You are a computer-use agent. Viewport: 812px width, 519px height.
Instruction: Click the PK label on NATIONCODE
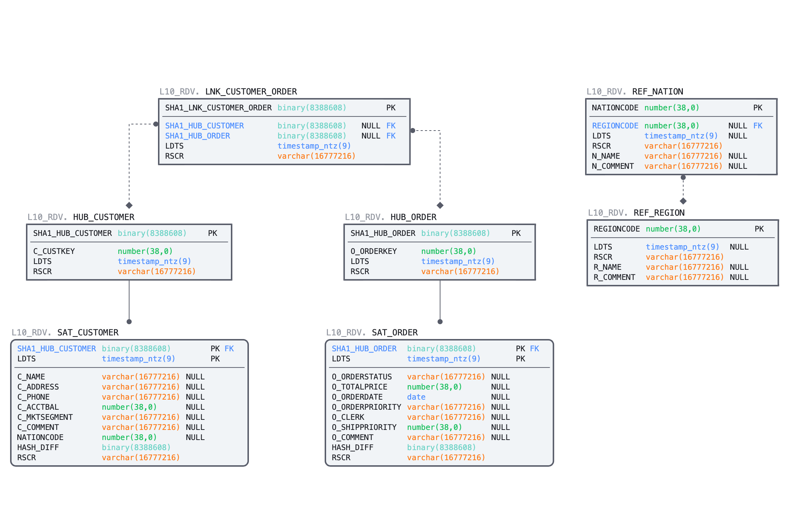coord(758,107)
